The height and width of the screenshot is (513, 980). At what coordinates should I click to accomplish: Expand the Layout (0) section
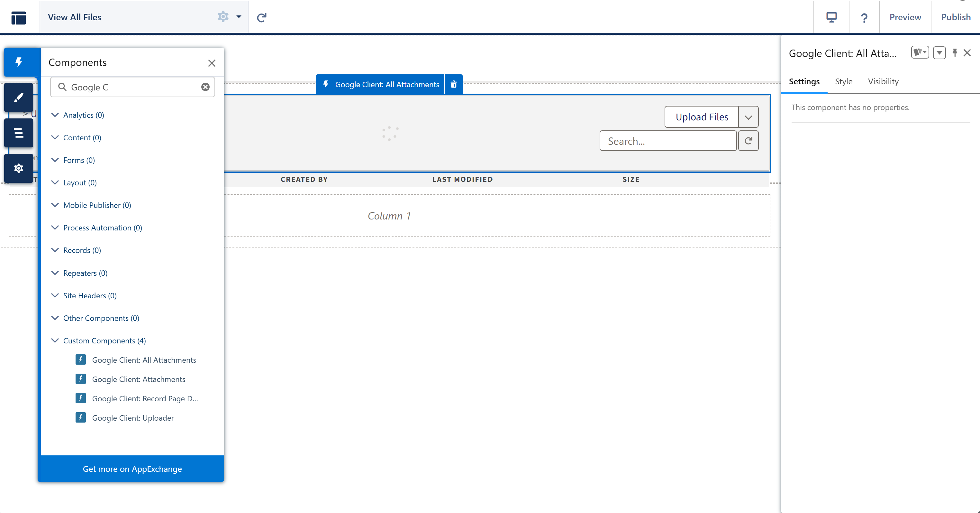tap(74, 182)
